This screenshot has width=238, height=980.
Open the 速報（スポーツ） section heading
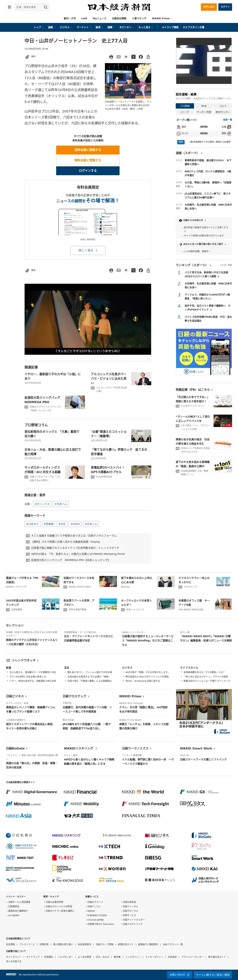pos(189,153)
